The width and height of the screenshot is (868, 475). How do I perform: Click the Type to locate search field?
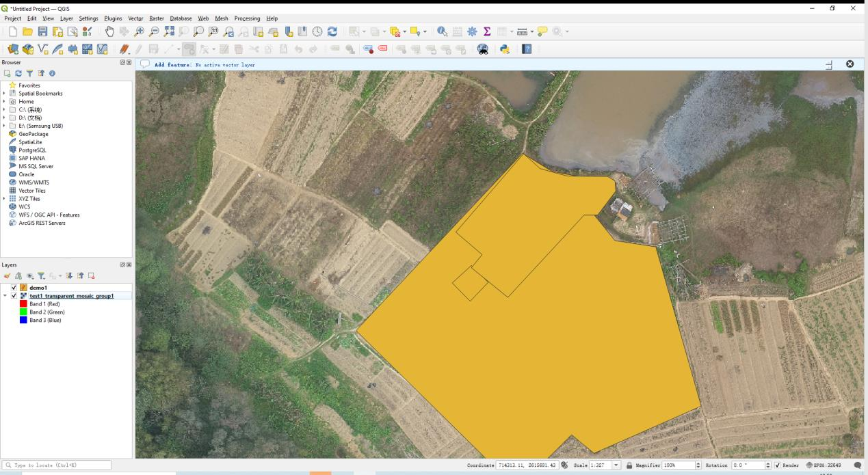(57, 465)
